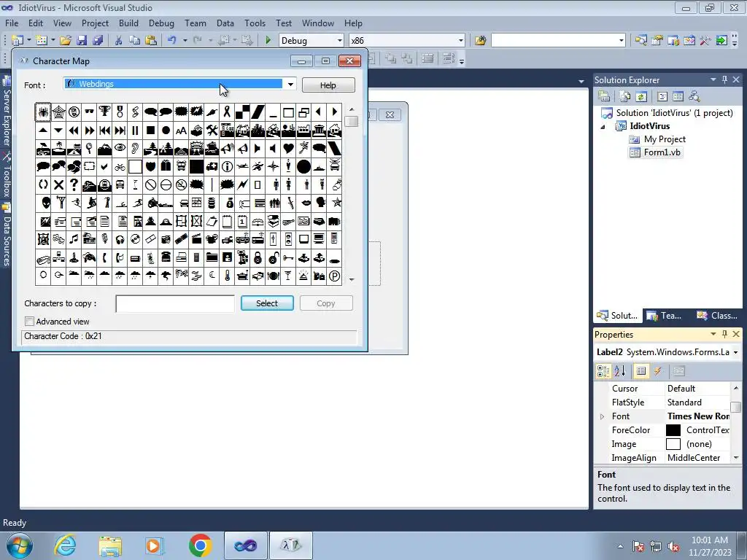Click the Copy button in Character Map
Screen dimensions: 747x560
(x=326, y=303)
